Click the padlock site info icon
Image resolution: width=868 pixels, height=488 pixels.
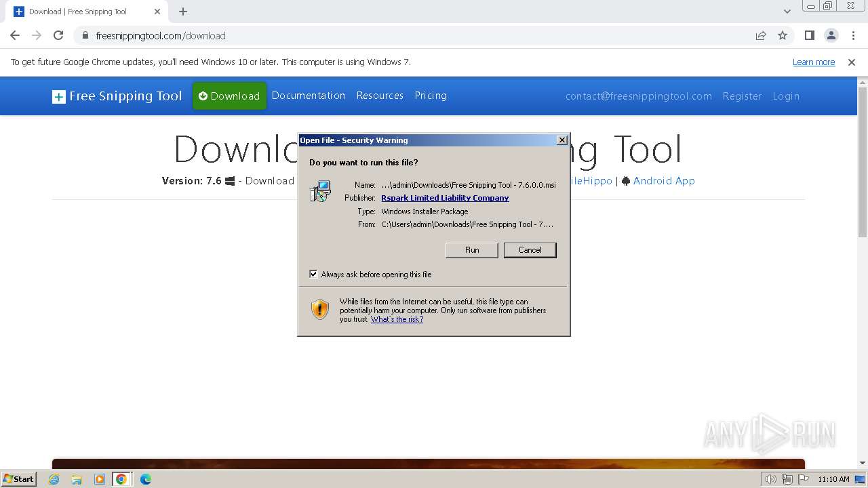[85, 35]
